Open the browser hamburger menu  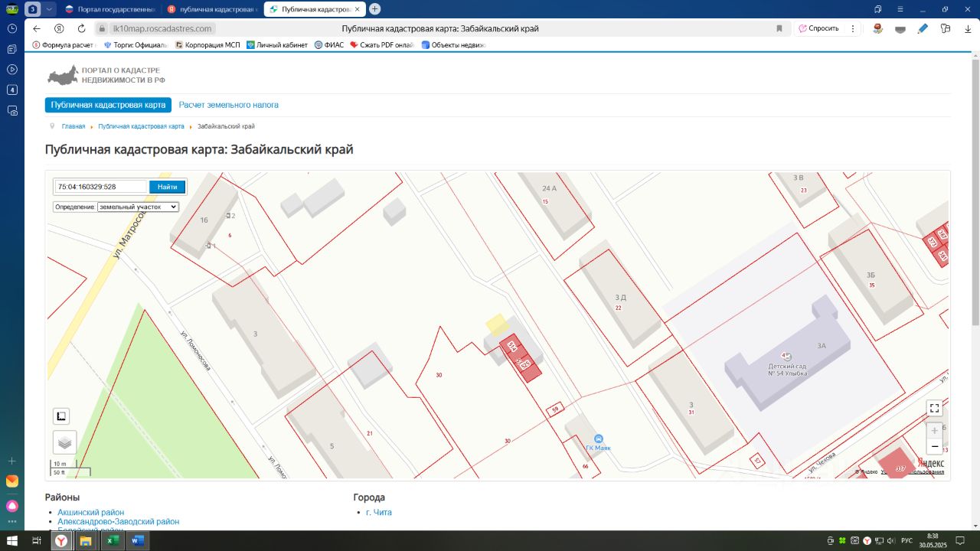point(900,9)
